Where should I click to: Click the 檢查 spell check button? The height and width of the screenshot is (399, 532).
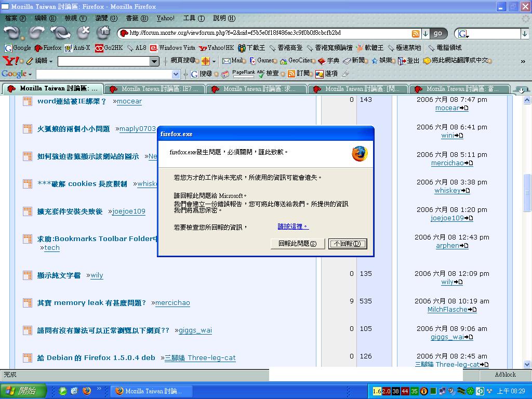pos(268,74)
